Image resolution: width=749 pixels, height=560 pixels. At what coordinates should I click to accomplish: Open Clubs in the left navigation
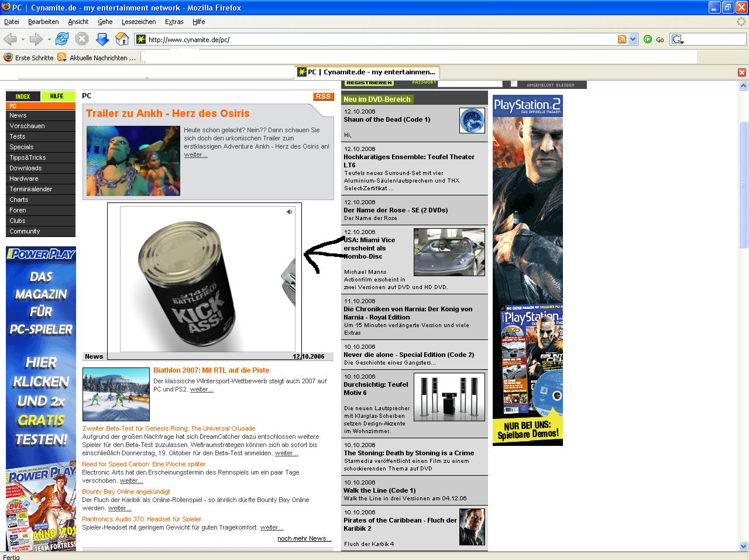40,221
